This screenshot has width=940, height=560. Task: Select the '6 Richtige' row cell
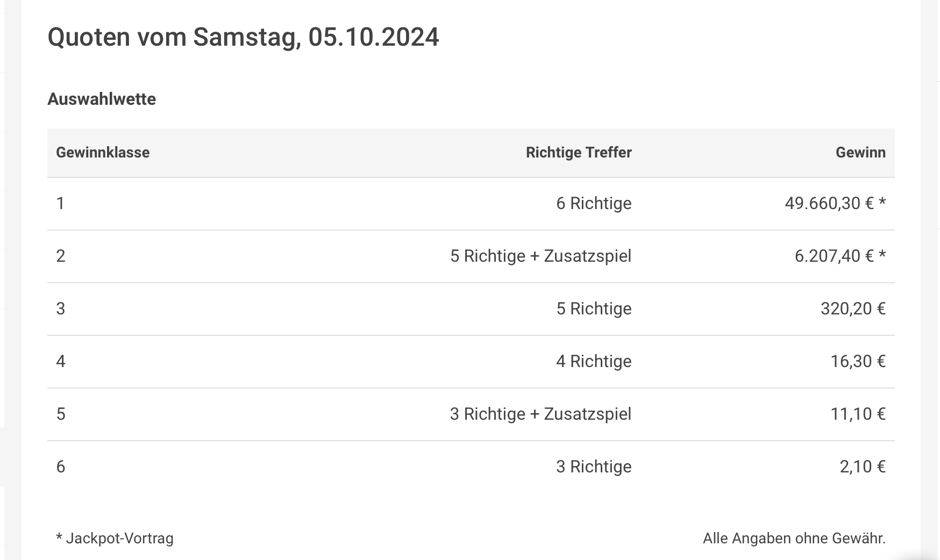[594, 204]
